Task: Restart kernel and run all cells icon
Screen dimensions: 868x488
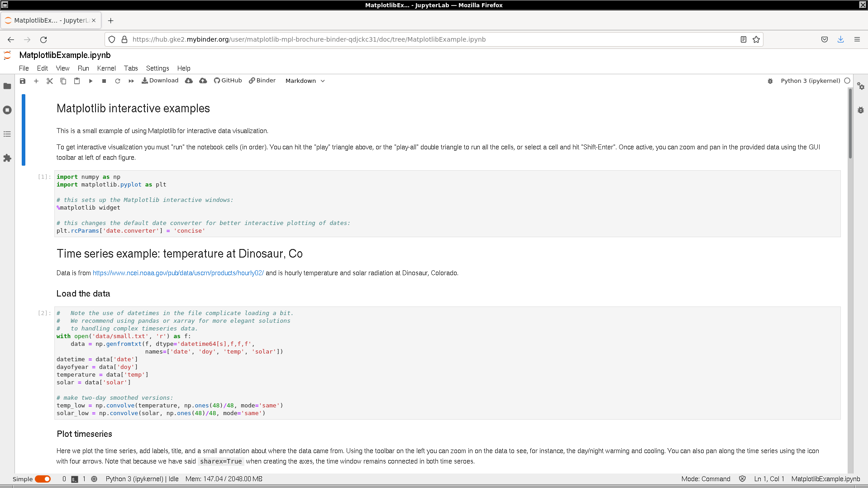Action: (x=131, y=81)
